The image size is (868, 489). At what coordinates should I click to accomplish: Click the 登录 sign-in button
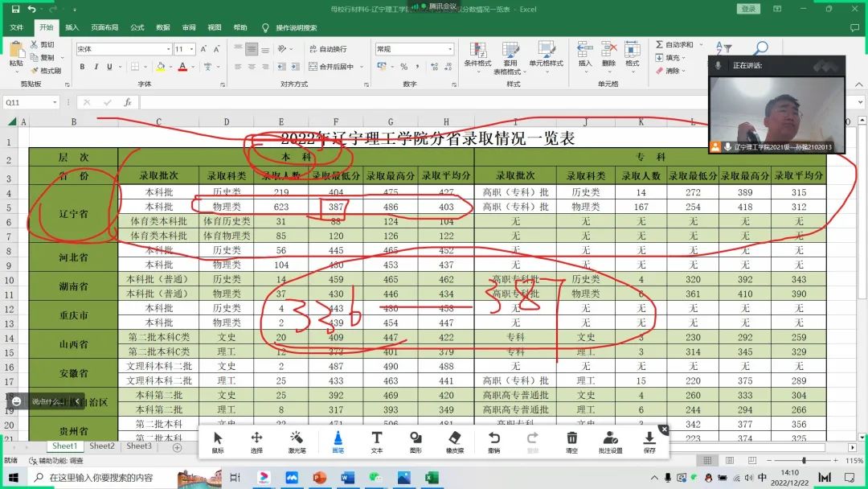coord(748,9)
